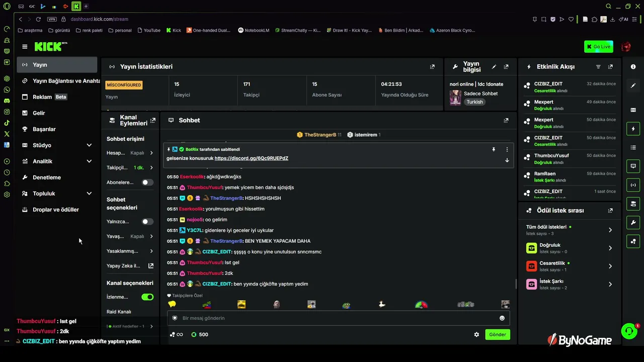Open the emoji picker in the chat input

[x=502, y=318]
